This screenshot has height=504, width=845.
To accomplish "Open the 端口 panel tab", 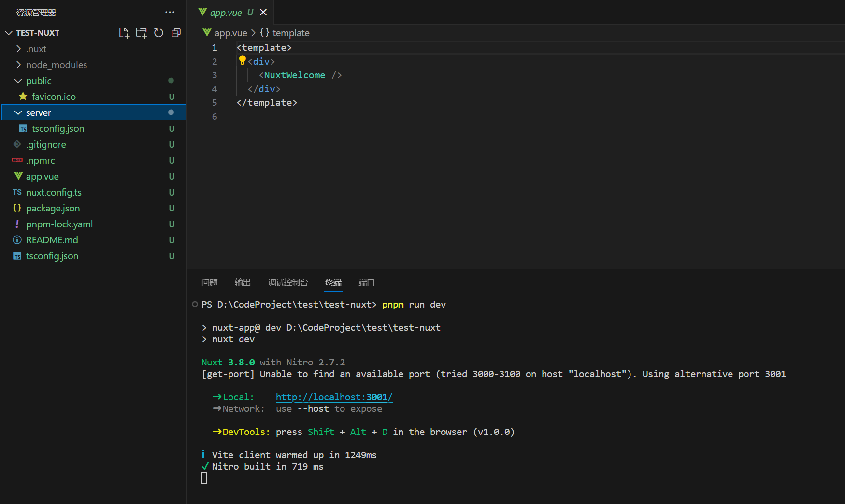I will pos(367,282).
